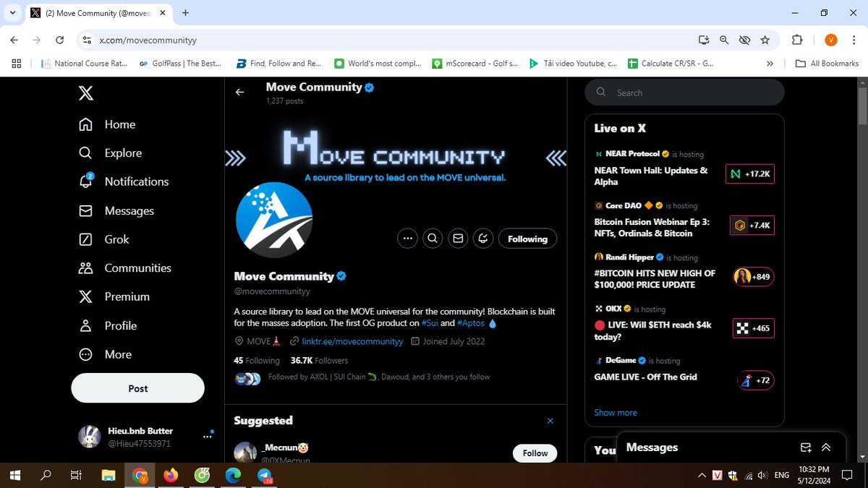Image resolution: width=868 pixels, height=488 pixels.
Task: Click the More circle icon in sidebar
Action: 85,354
